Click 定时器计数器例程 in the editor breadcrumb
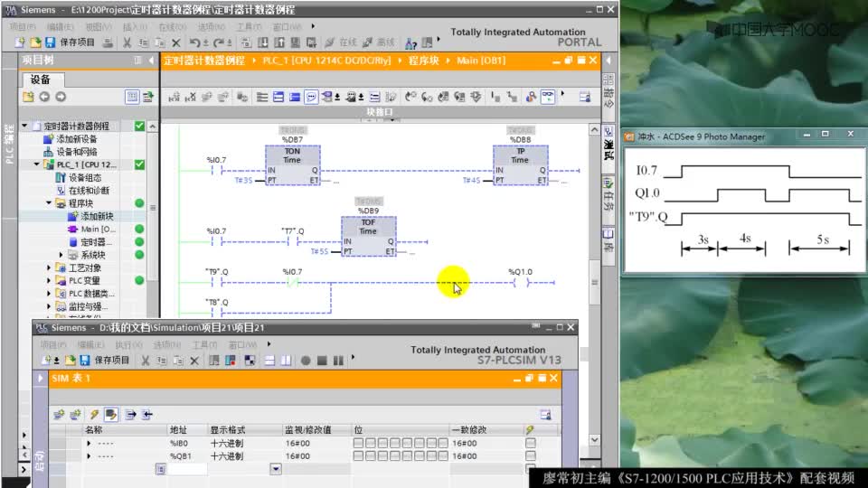 point(204,61)
